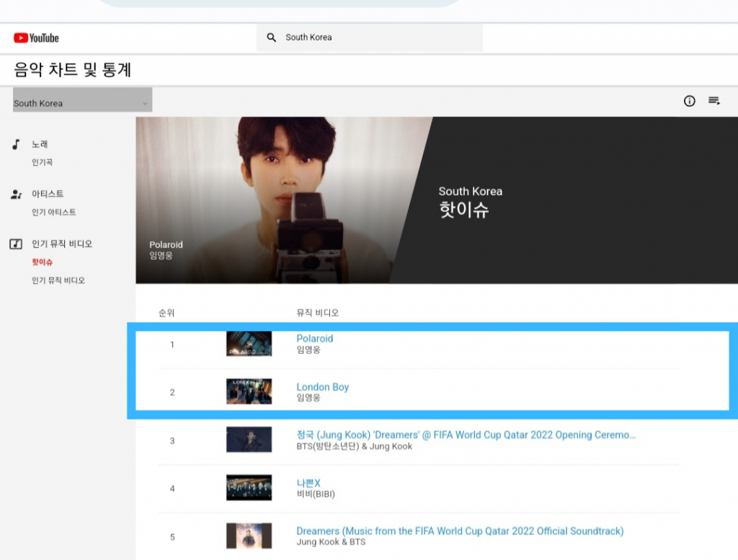Select the 인기 뮤직 비디오 heading
738x560 pixels.
click(x=62, y=244)
